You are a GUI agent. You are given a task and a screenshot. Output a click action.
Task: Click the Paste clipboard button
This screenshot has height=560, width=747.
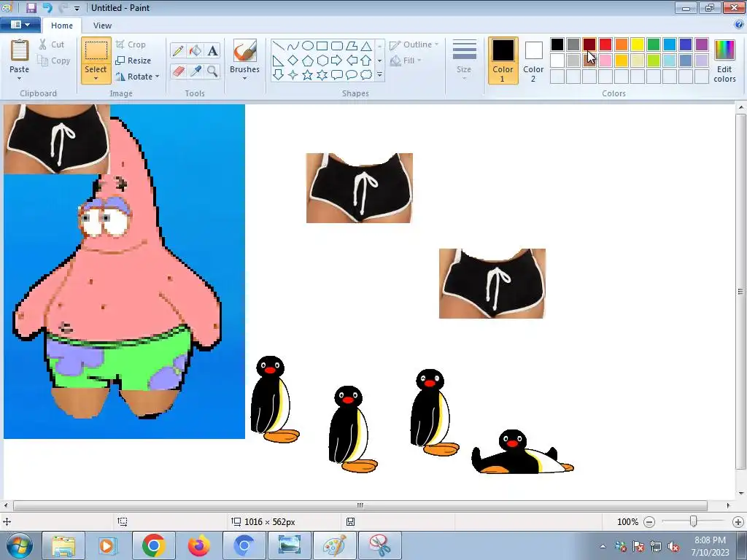point(20,50)
